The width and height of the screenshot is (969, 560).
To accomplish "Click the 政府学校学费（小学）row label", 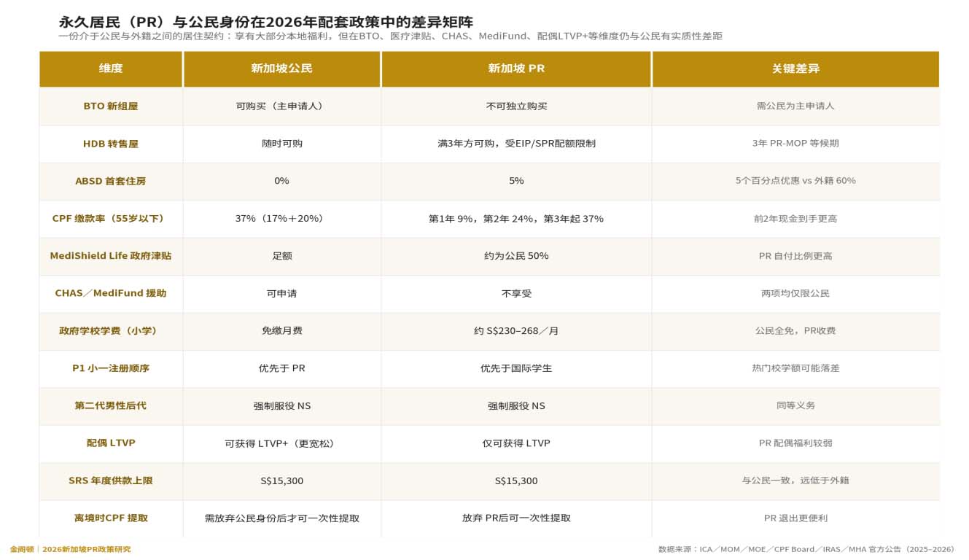I will point(111,331).
